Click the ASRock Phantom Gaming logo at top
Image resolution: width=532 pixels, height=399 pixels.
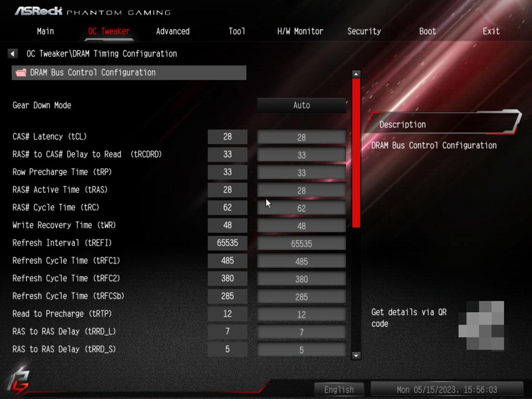pos(93,11)
